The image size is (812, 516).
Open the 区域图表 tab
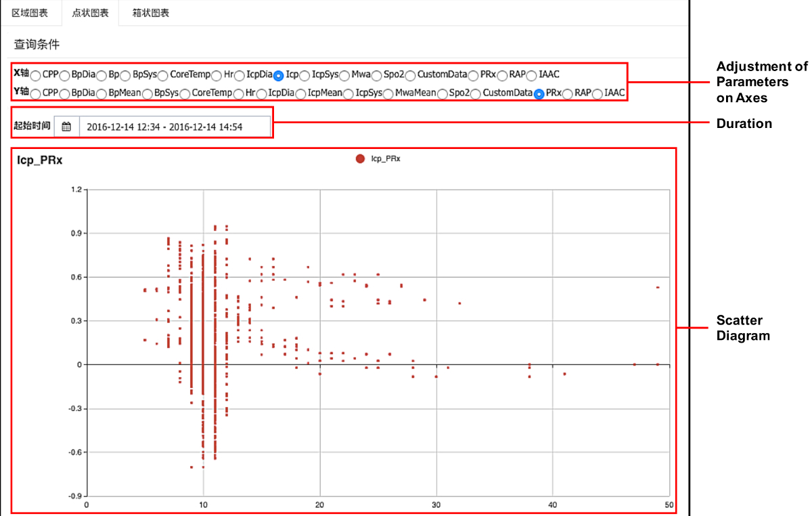(30, 13)
